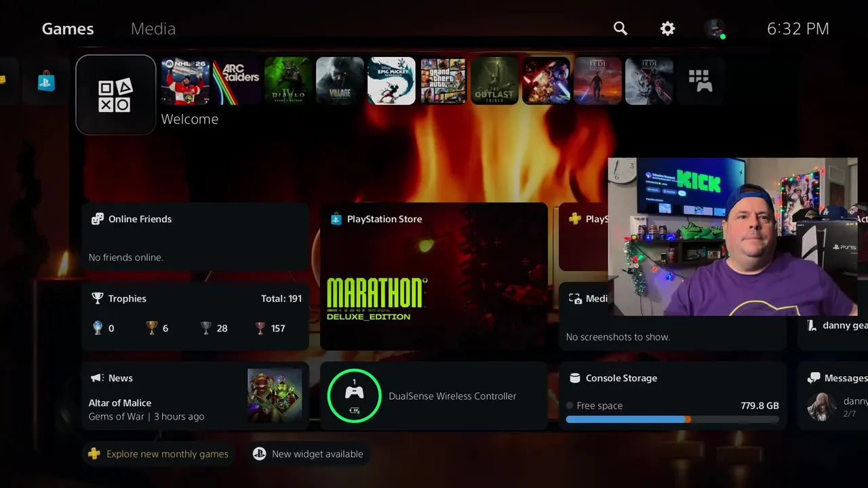Open the PlayStation Store bag icon
Screen dimensions: 868x488
[46, 81]
